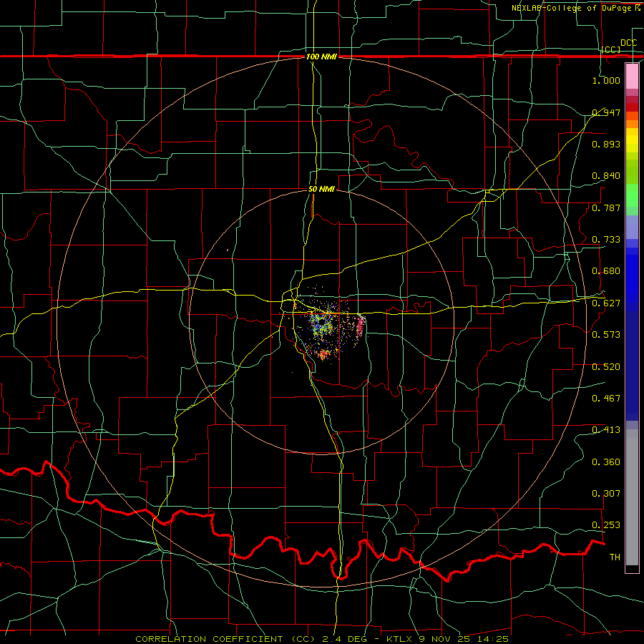This screenshot has width=644, height=644.
Task: Click the 0.360 legend value
Action: click(x=606, y=462)
